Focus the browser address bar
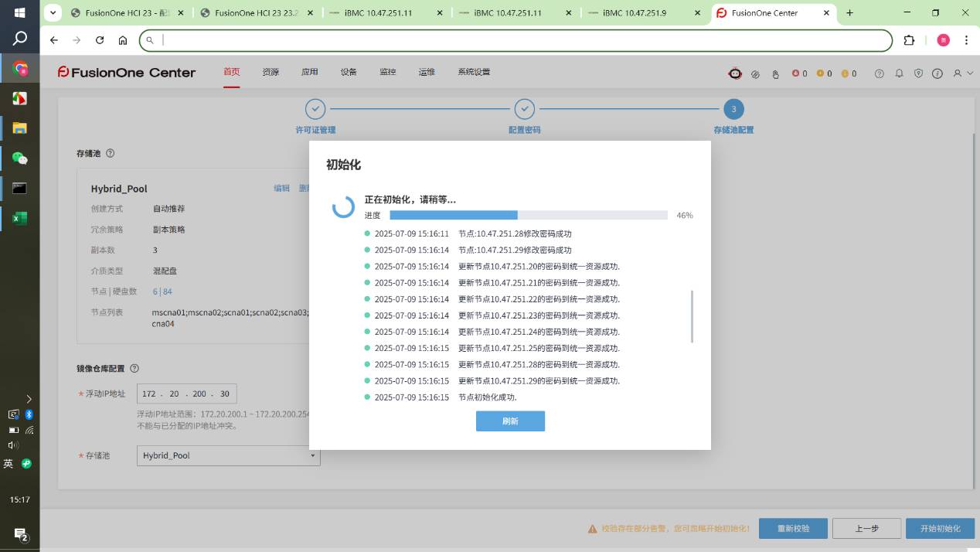980x552 pixels. (x=516, y=40)
